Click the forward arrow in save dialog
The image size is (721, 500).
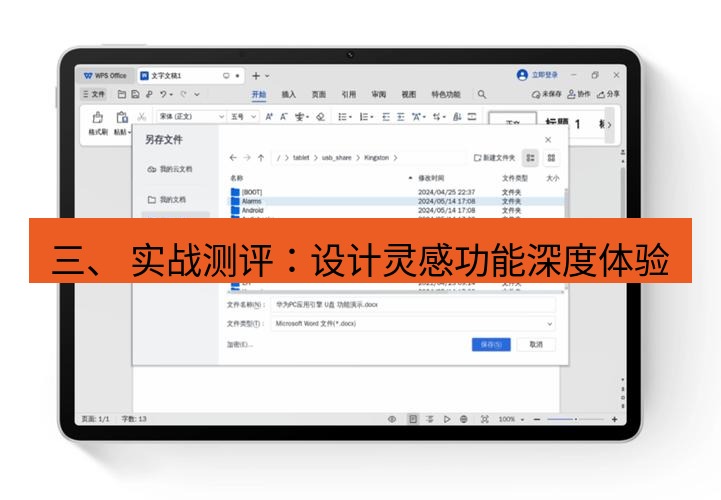(x=247, y=158)
